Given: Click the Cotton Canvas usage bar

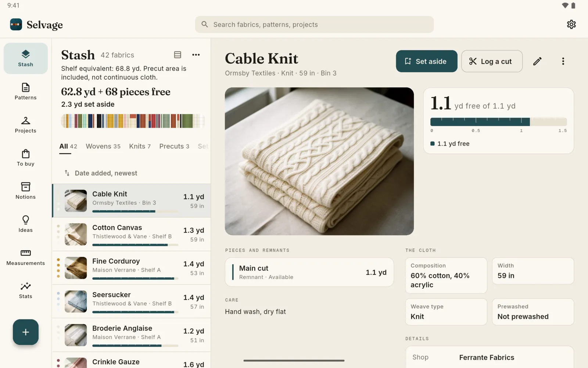Looking at the screenshot, I should pyautogui.click(x=135, y=245).
